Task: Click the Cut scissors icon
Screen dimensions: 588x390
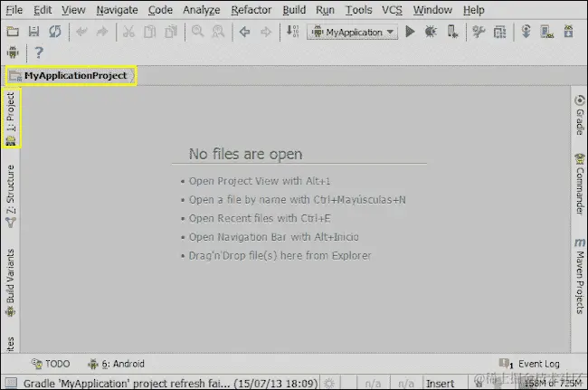Action: (128, 32)
